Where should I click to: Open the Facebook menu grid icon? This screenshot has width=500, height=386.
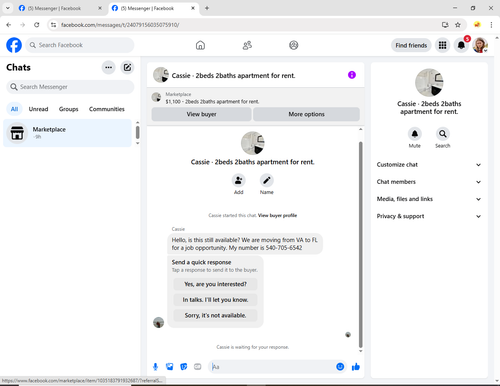[x=442, y=45]
